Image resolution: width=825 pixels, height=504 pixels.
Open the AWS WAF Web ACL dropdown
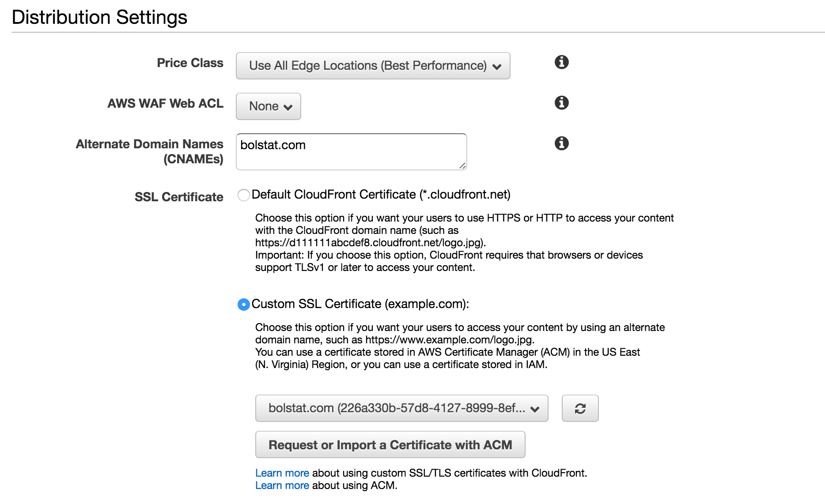point(268,106)
